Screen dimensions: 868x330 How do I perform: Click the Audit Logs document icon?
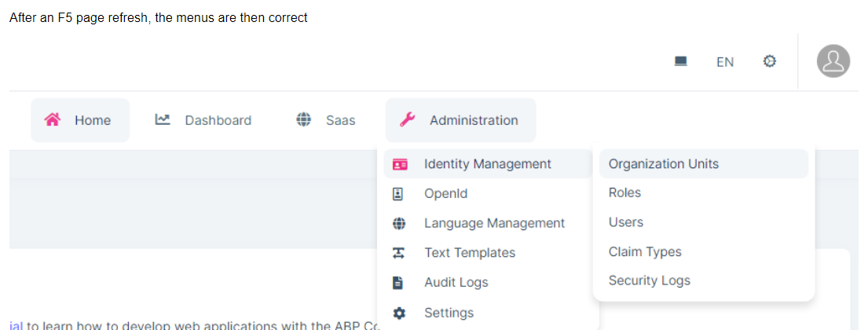[398, 283]
